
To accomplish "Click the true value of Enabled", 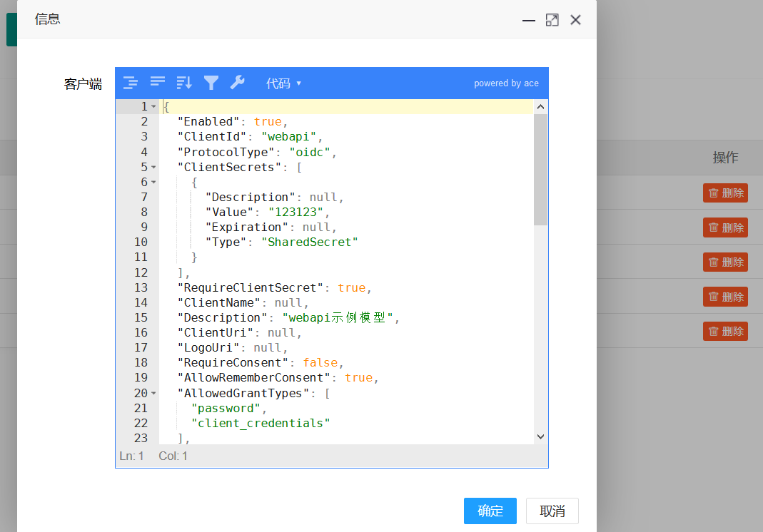I will pyautogui.click(x=268, y=121).
